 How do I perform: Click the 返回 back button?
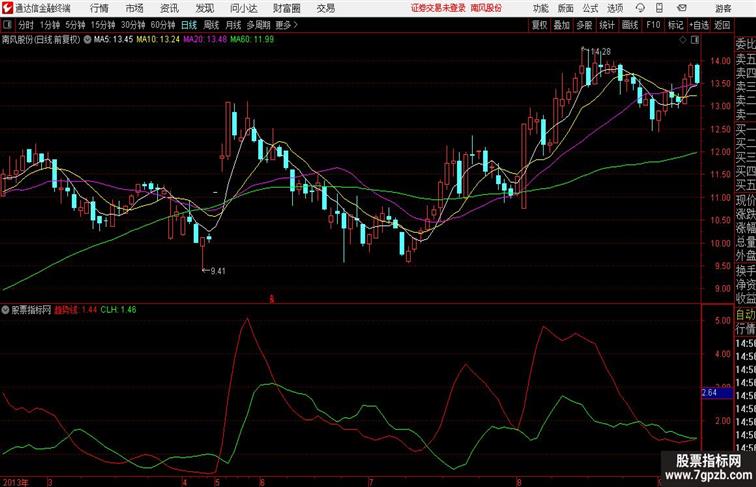pyautogui.click(x=722, y=25)
